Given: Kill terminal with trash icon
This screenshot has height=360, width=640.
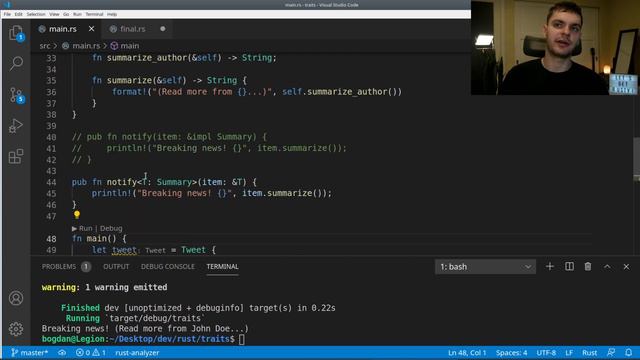Looking at the screenshot, I should tap(588, 267).
